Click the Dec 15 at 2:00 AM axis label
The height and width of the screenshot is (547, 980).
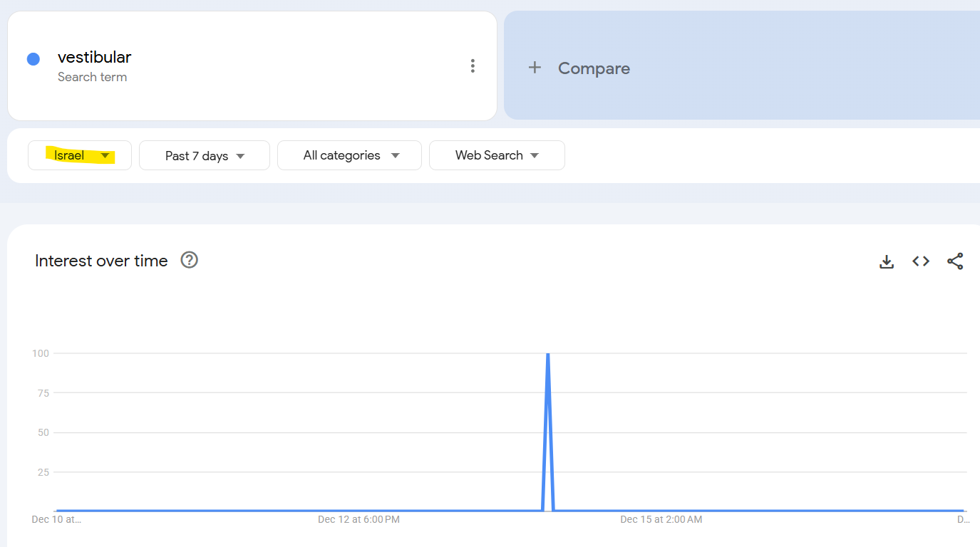[x=661, y=519]
